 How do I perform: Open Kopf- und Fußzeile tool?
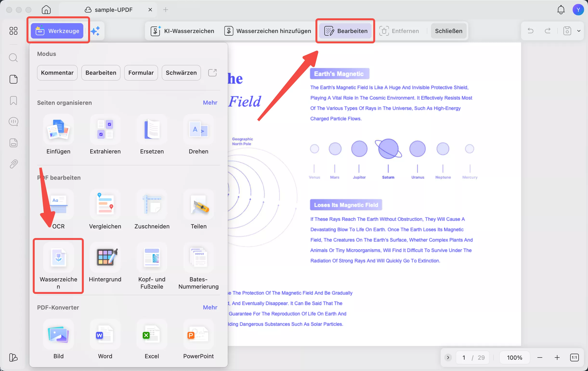pos(152,266)
